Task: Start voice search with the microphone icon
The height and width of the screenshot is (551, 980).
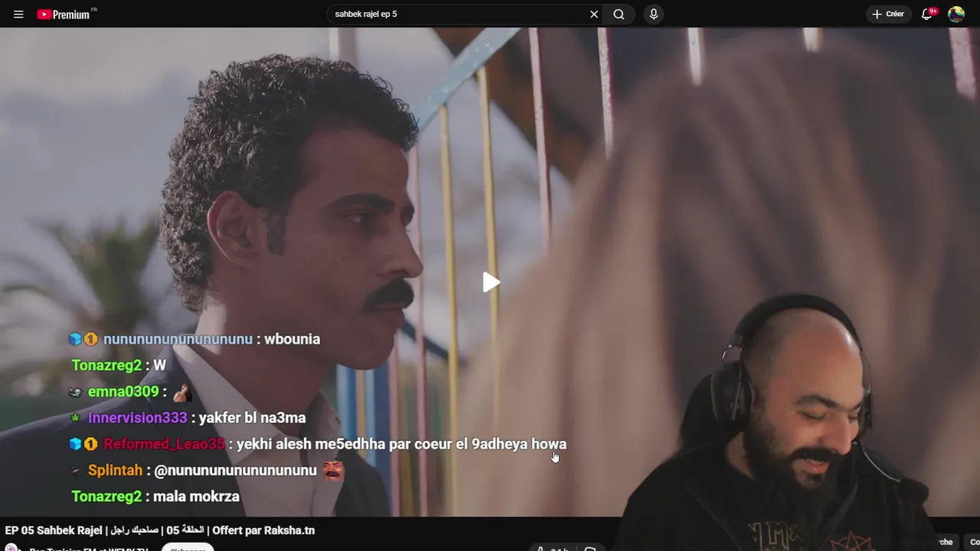Action: pos(653,14)
